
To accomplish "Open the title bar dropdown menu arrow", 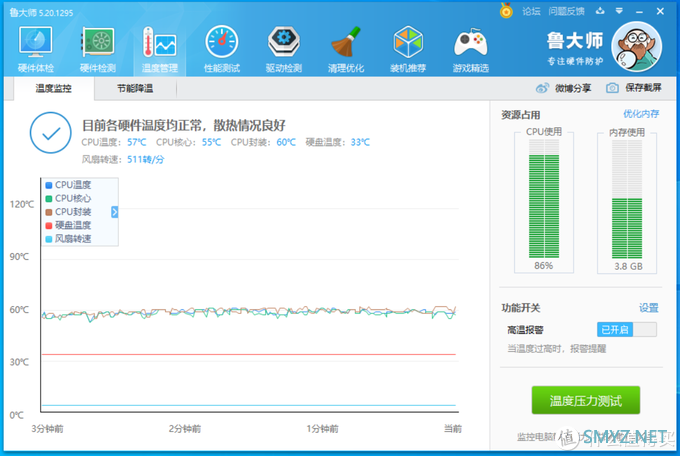I will 619,11.
